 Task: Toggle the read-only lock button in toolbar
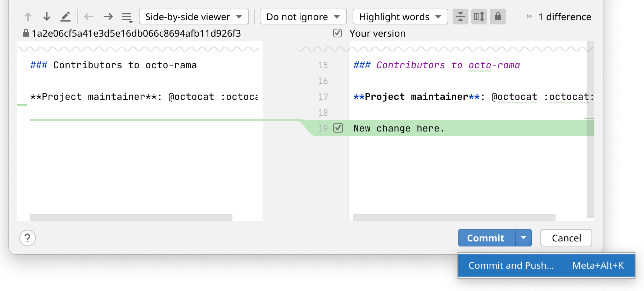coord(498,17)
